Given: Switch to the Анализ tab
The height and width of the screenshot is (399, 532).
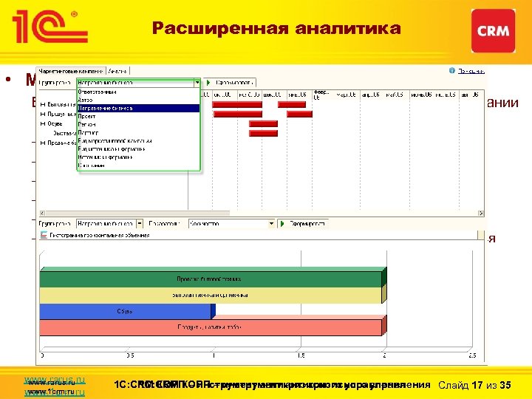Looking at the screenshot, I should pos(117,71).
